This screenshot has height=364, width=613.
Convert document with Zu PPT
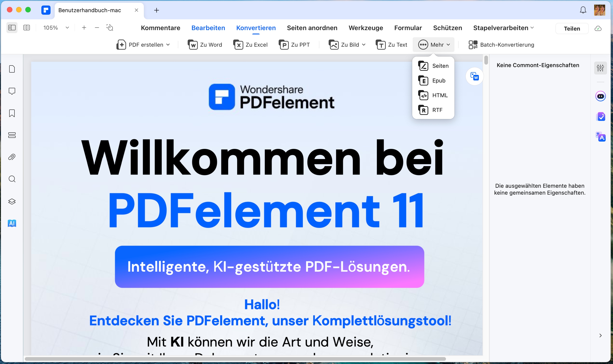(294, 45)
